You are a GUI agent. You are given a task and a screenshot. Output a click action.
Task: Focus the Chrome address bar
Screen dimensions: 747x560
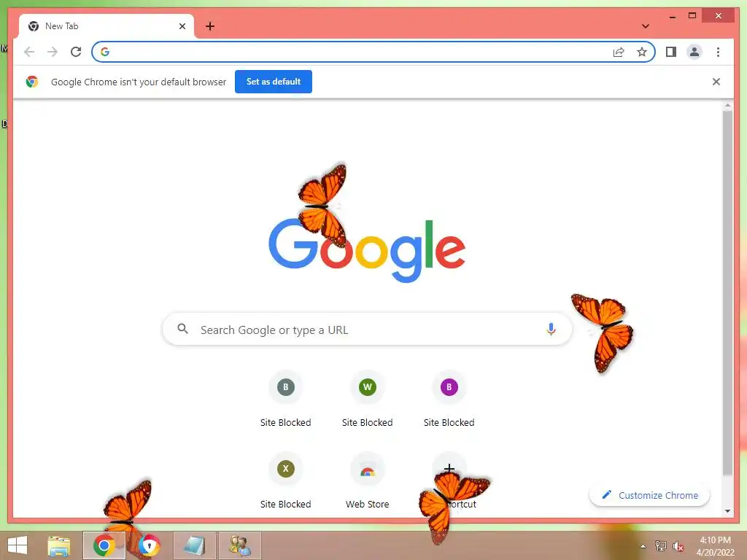pos(373,52)
